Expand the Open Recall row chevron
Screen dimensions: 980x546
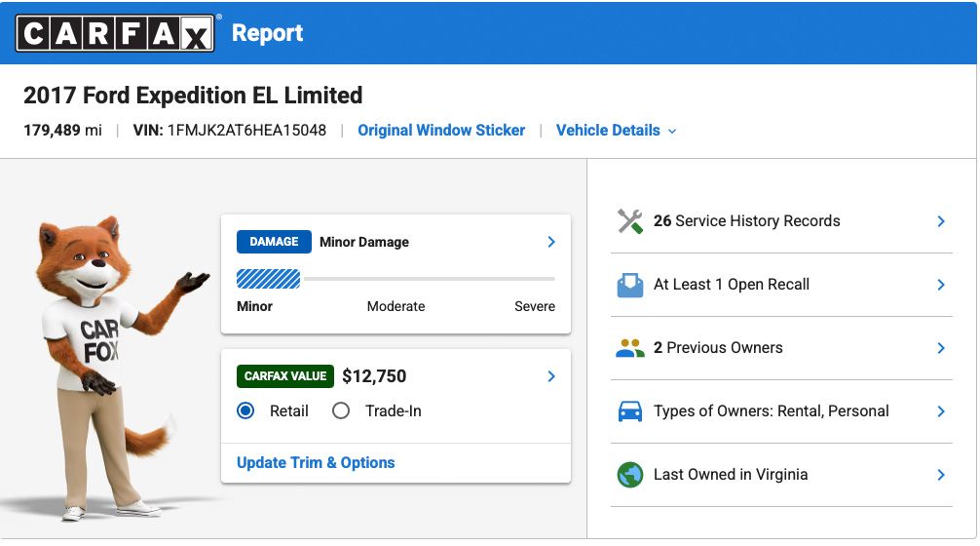941,285
